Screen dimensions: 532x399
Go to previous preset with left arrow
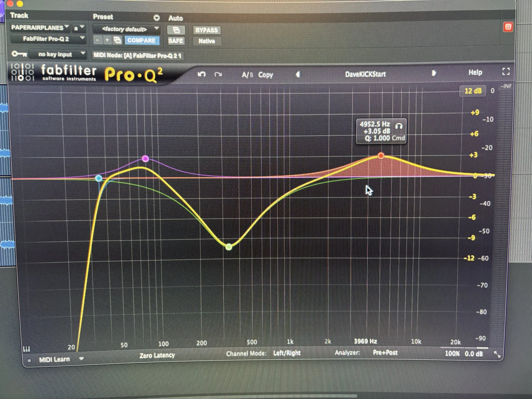click(298, 74)
